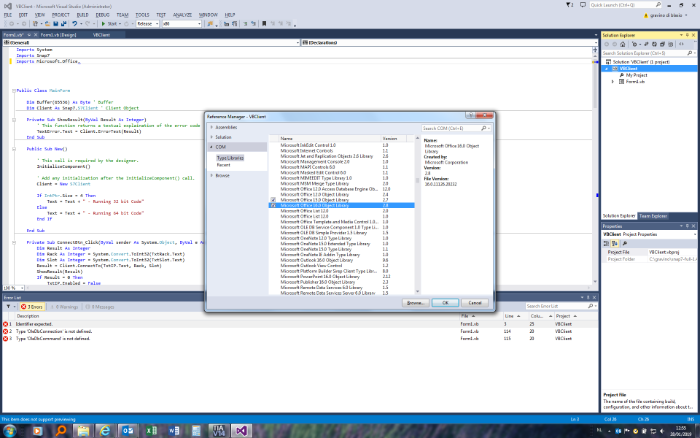The image size is (700, 438).
Task: Open the PROJECT menu
Action: (x=60, y=15)
